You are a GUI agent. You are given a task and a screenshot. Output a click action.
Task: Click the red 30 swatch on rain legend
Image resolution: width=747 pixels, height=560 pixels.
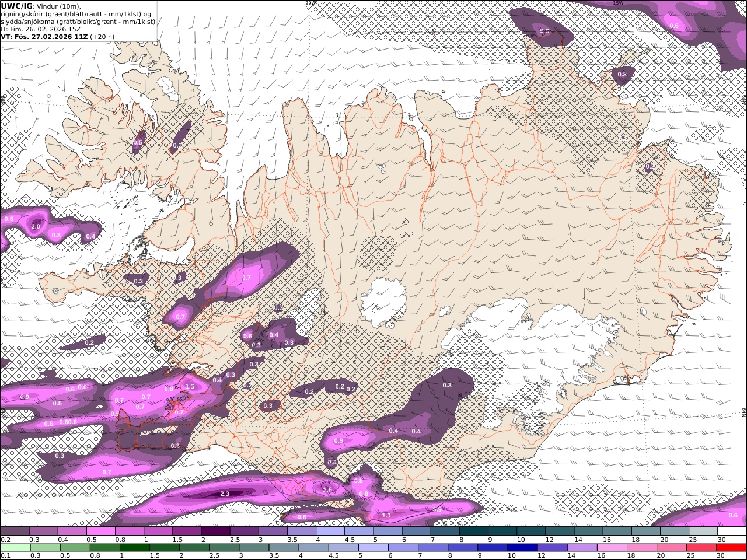pyautogui.click(x=731, y=548)
